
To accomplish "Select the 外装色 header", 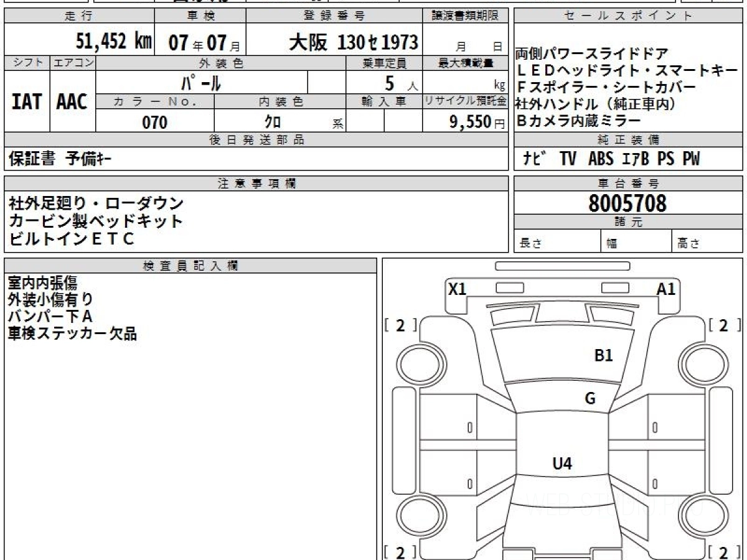I will pyautogui.click(x=221, y=63).
